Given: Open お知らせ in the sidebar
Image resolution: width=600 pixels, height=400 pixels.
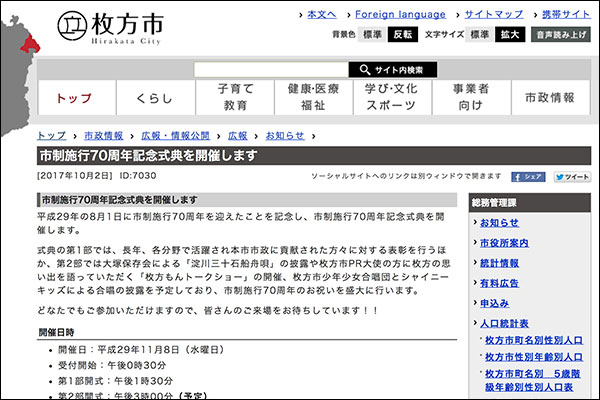Looking at the screenshot, I should coord(499,222).
